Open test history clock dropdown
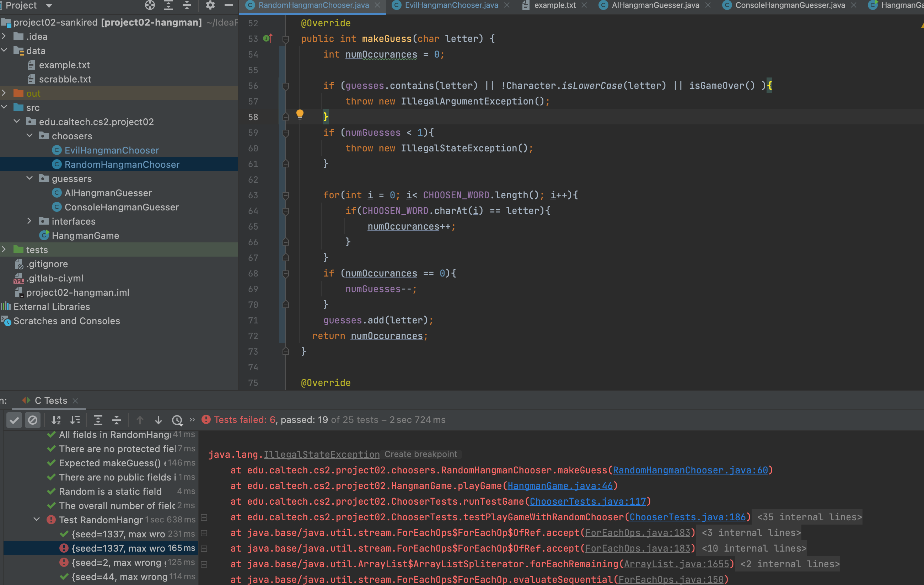The height and width of the screenshot is (585, 924). coord(177,420)
